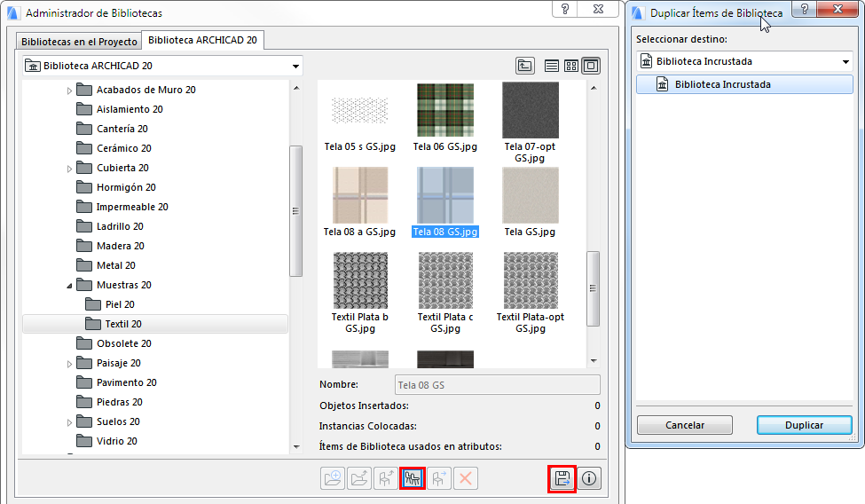Click the help question mark in Duplicar dialog
Viewport: 865px width, 504px height.
pyautogui.click(x=804, y=10)
